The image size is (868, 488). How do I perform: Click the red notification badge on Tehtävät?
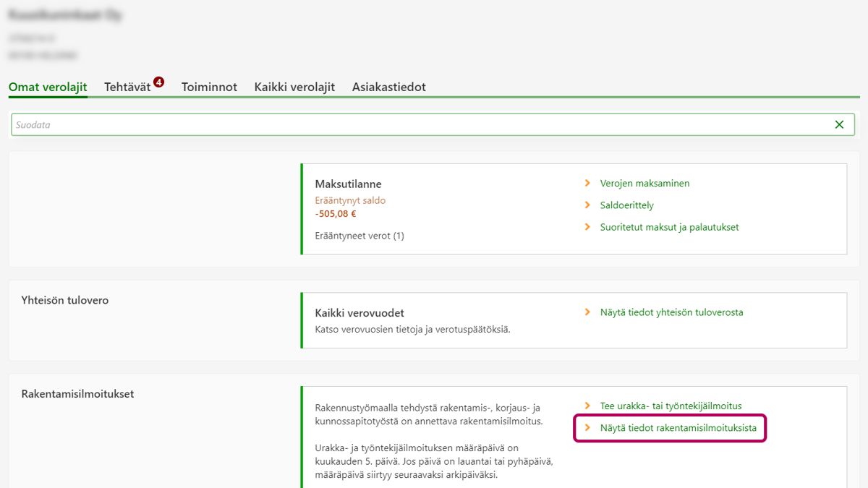pos(158,82)
